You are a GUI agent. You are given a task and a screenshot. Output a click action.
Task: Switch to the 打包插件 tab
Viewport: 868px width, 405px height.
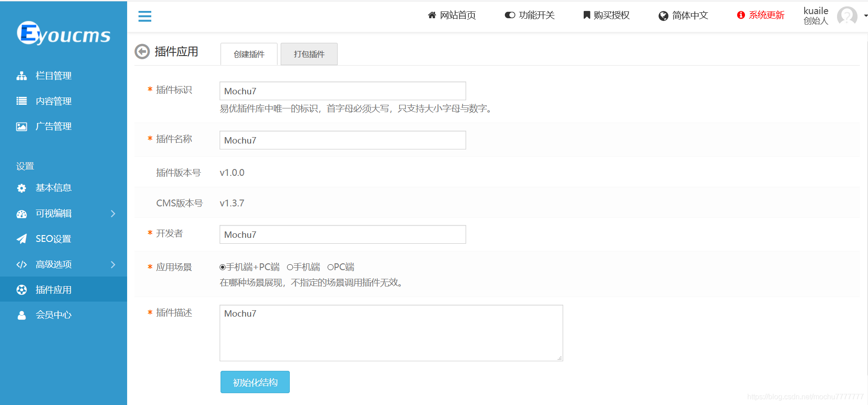coord(309,54)
